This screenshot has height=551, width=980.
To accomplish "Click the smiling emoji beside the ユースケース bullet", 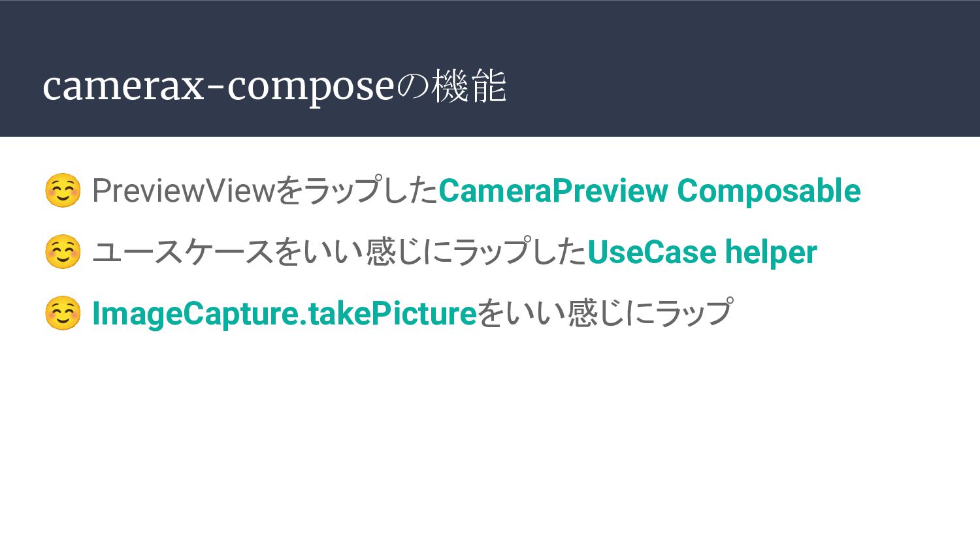I will pos(63,252).
